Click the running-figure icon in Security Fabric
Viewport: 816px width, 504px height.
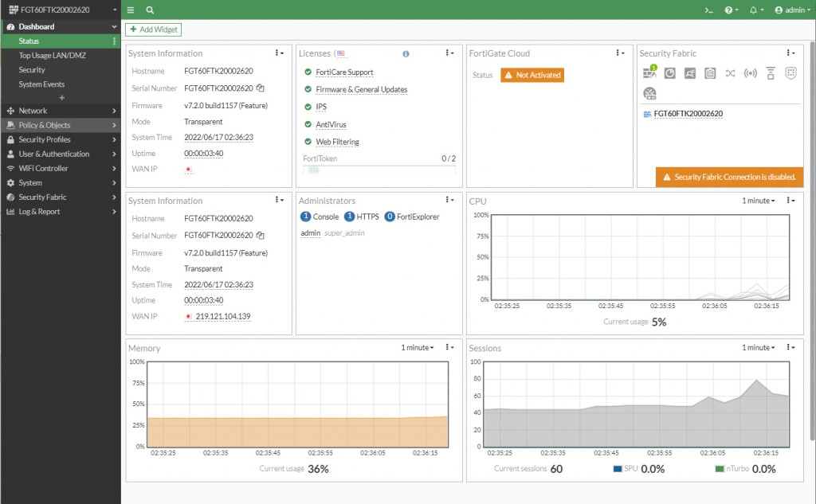(690, 73)
